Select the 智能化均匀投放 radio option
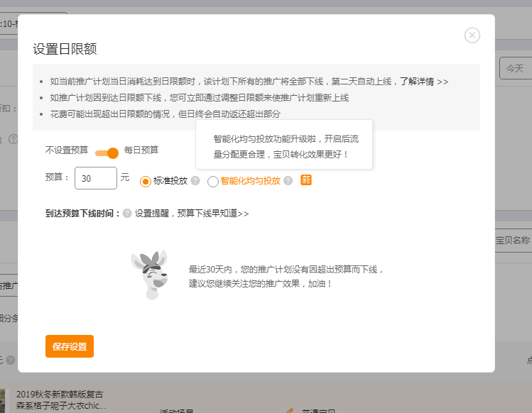The height and width of the screenshot is (413, 532). pyautogui.click(x=213, y=182)
